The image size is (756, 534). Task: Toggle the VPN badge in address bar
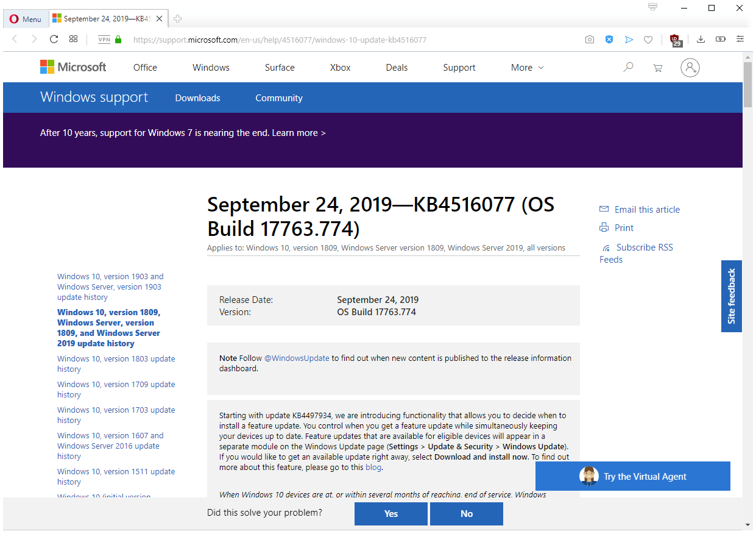click(104, 40)
